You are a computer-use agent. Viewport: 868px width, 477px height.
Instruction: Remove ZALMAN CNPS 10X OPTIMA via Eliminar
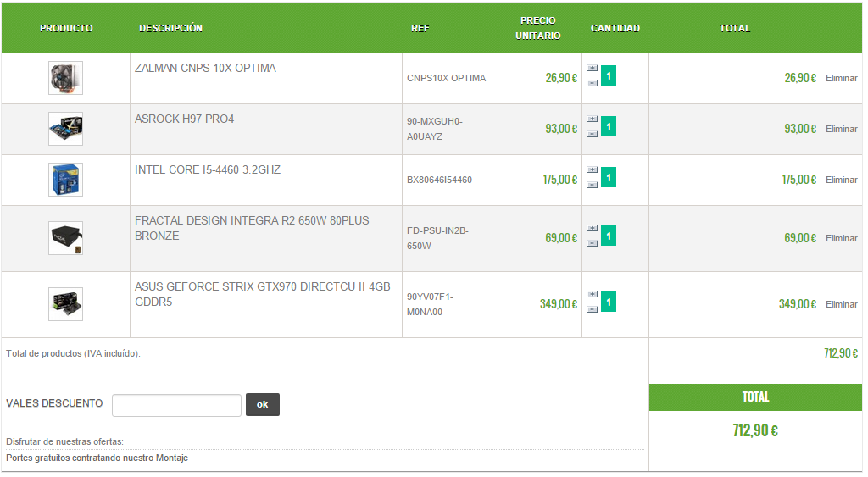(842, 79)
